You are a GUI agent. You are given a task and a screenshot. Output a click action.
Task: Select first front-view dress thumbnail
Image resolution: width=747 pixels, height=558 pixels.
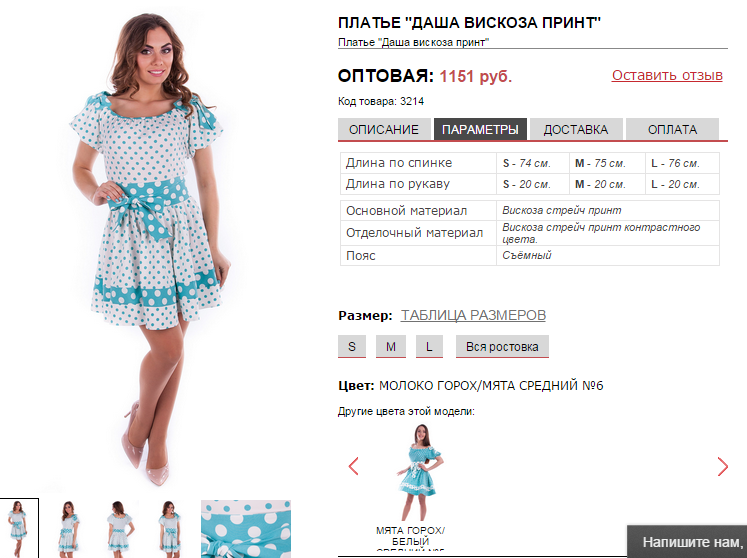pos(19,528)
